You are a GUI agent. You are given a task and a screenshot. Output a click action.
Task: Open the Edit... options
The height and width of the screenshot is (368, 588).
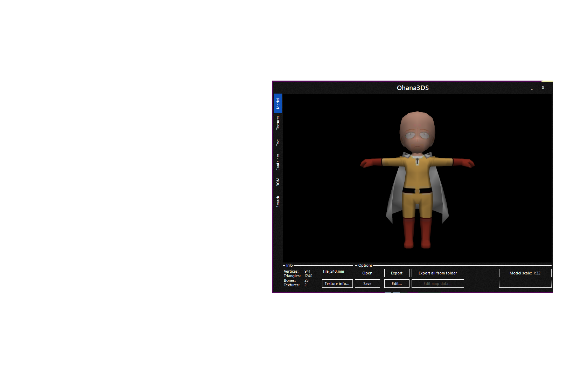click(x=397, y=284)
